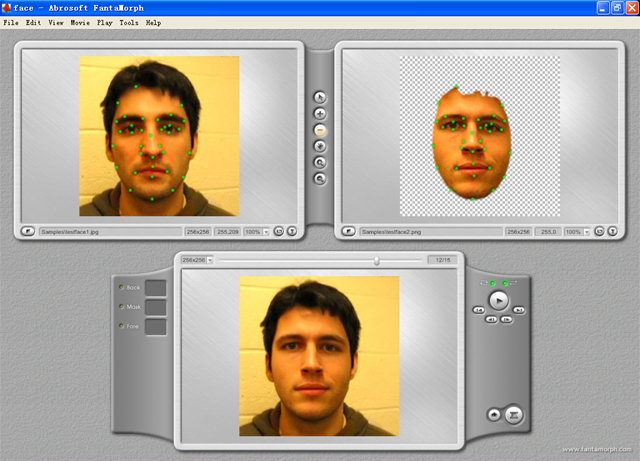This screenshot has width=640, height=461.
Task: Click the open-file button for testface1.jpg
Action: (28, 231)
